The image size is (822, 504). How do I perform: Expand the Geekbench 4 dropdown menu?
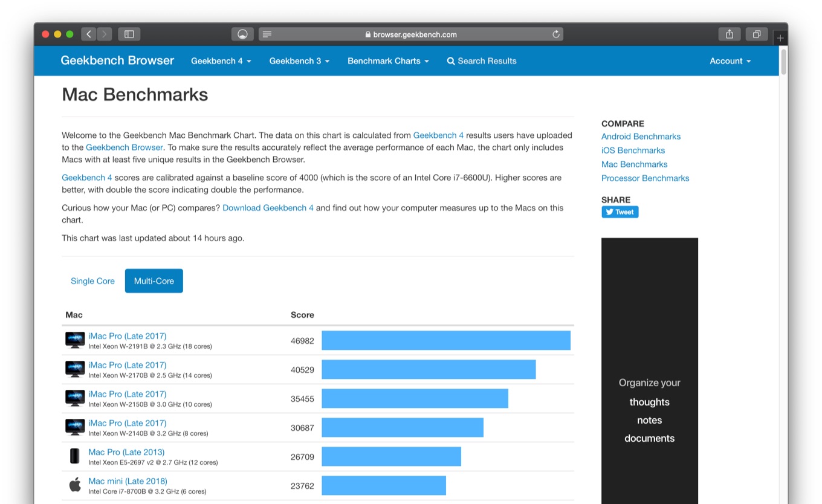[221, 61]
